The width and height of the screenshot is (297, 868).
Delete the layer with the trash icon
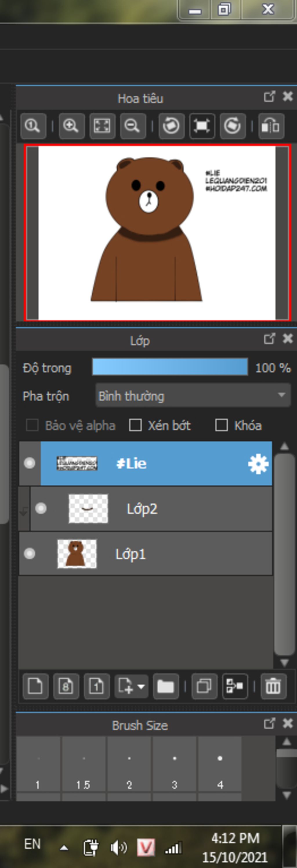pos(273,686)
